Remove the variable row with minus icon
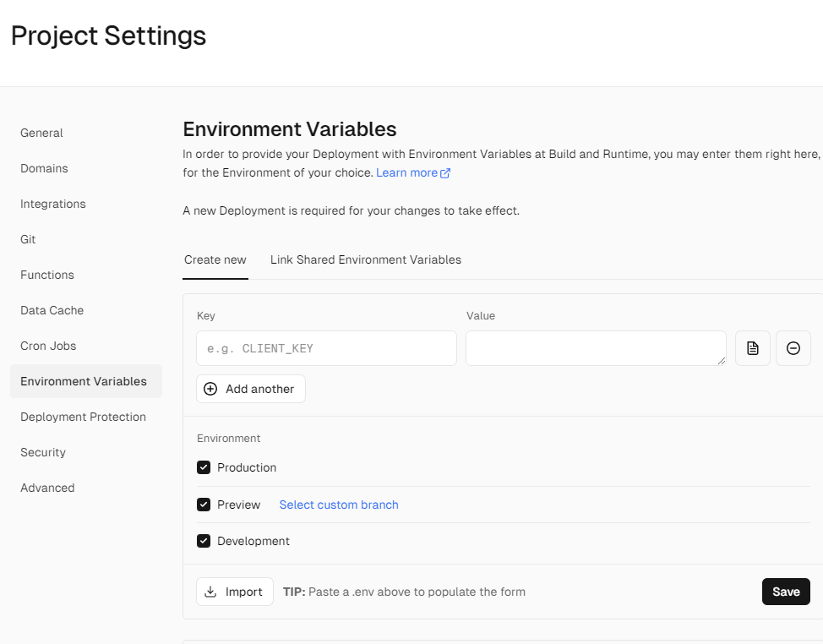 (x=793, y=348)
